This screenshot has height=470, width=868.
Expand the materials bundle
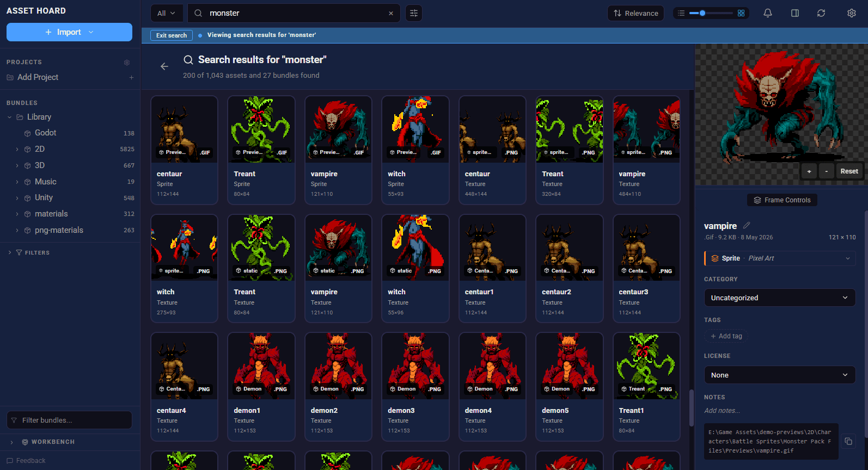(17, 214)
